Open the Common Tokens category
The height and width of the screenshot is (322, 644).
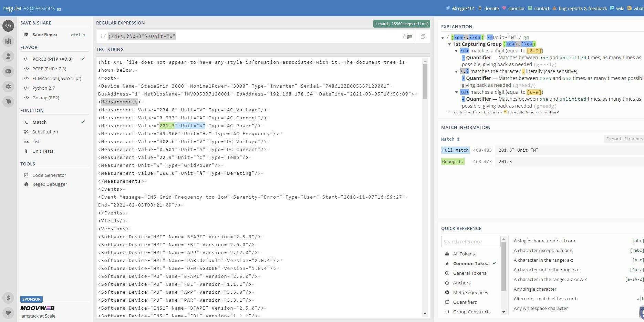[471, 263]
